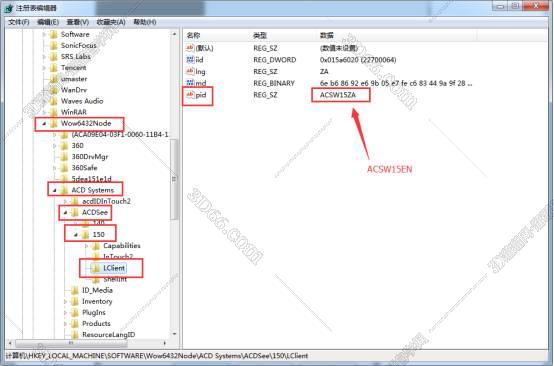Image resolution: width=554 pixels, height=366 pixels.
Task: Click the pid string value icon
Action: pyautogui.click(x=190, y=95)
